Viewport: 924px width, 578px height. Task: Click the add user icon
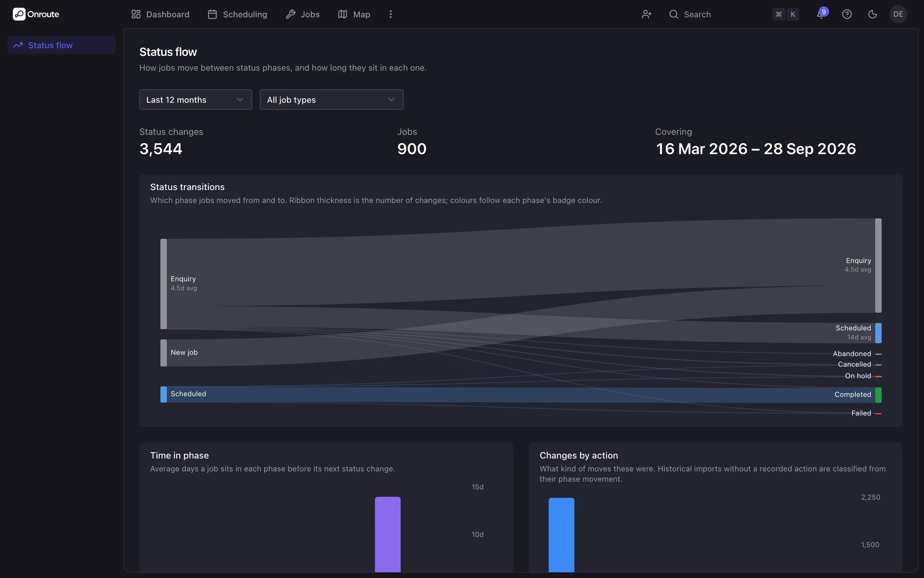tap(647, 14)
